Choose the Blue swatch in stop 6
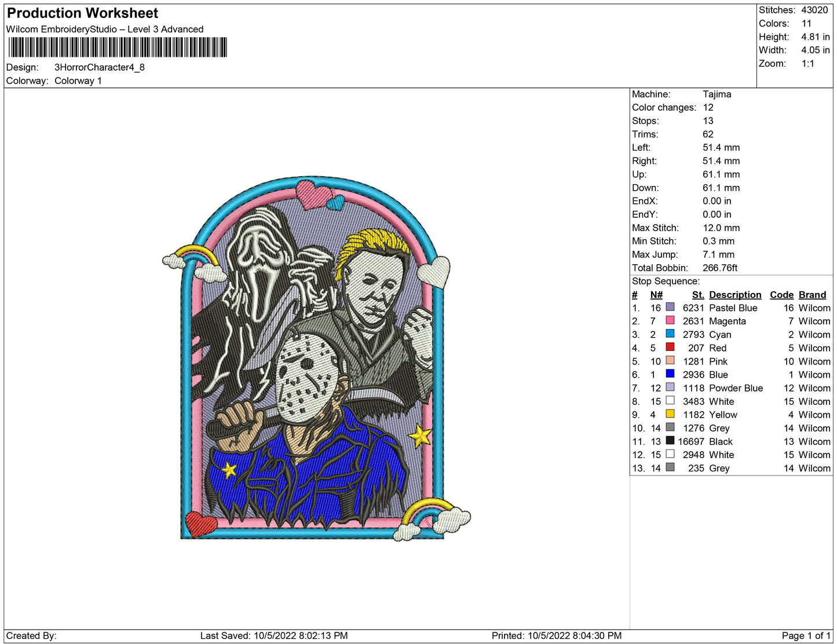Viewport: 837px width, 644px height. point(670,374)
